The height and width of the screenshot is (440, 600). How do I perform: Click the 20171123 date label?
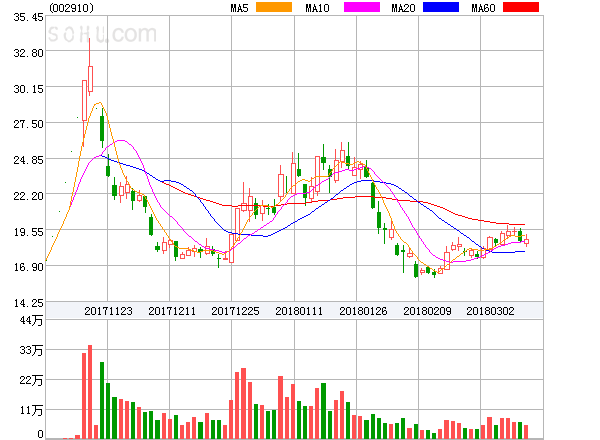[108, 311]
